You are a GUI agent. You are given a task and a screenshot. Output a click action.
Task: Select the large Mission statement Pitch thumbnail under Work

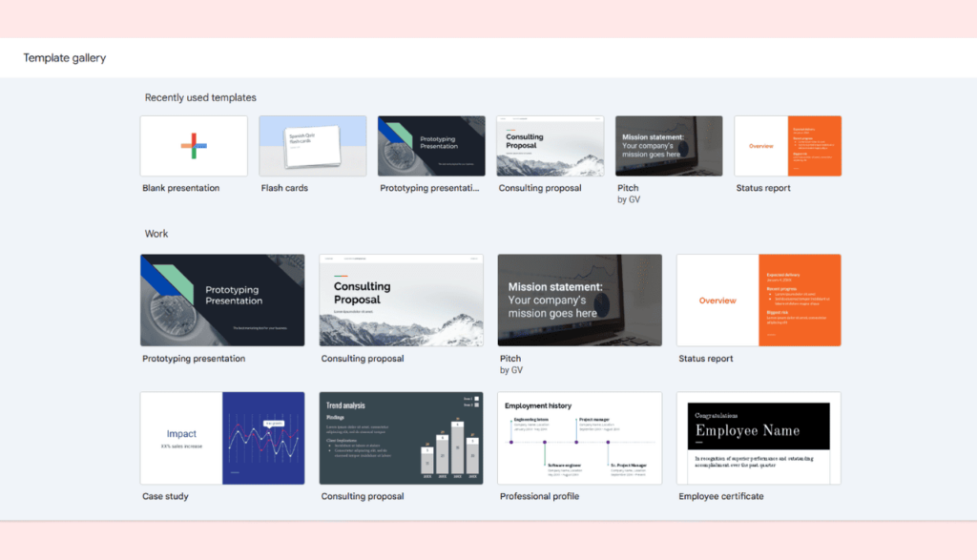579,301
